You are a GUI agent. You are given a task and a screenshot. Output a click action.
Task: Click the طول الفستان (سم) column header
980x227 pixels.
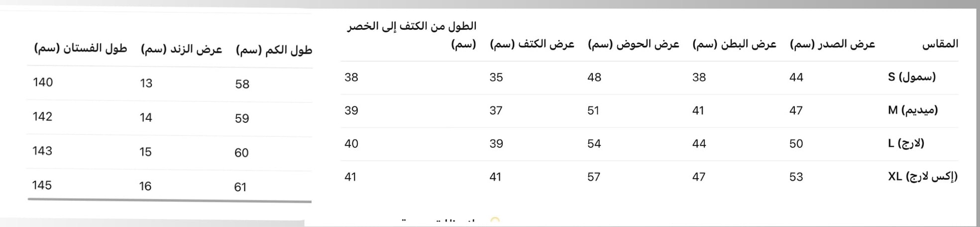[80, 48]
